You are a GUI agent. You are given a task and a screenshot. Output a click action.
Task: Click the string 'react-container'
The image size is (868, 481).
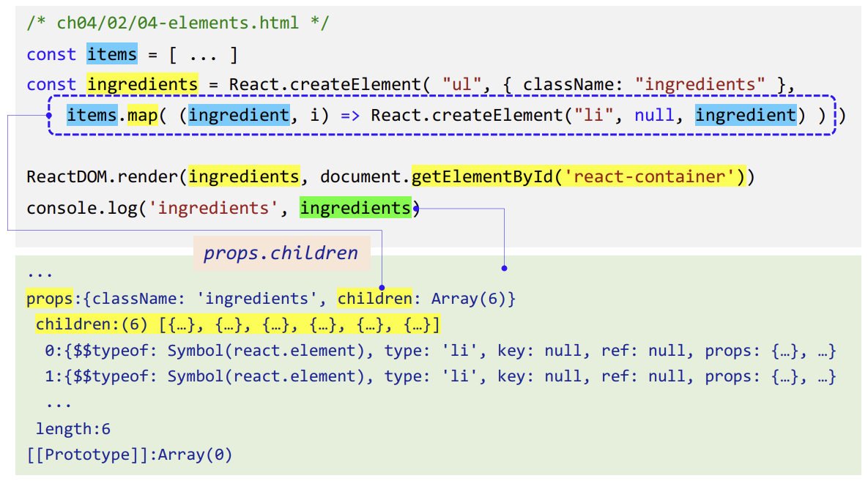coord(649,176)
